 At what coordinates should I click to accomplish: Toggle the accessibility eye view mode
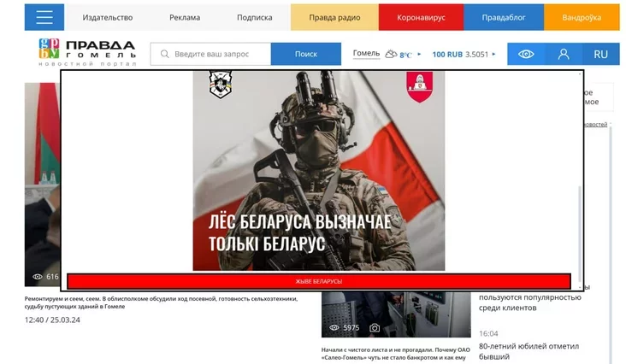point(526,54)
